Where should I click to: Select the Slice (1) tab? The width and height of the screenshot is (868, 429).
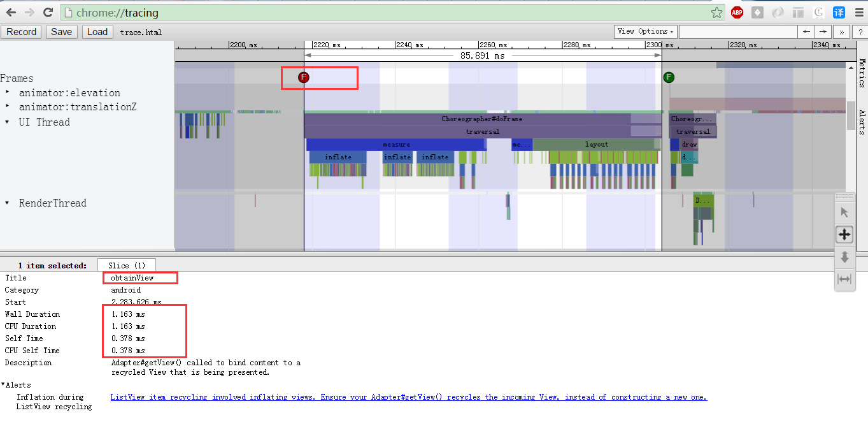pyautogui.click(x=127, y=265)
